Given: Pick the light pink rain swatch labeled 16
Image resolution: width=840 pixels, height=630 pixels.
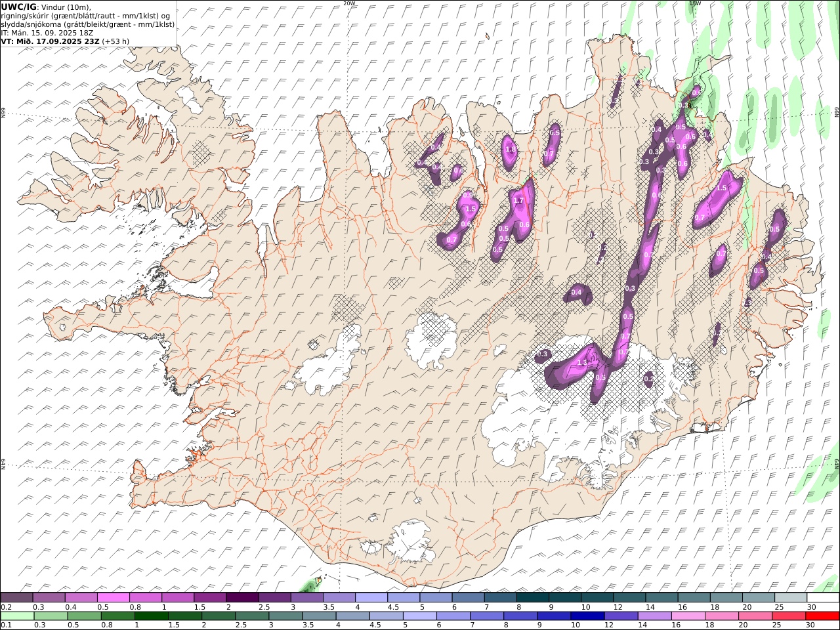Looking at the screenshot, I should [688, 616].
